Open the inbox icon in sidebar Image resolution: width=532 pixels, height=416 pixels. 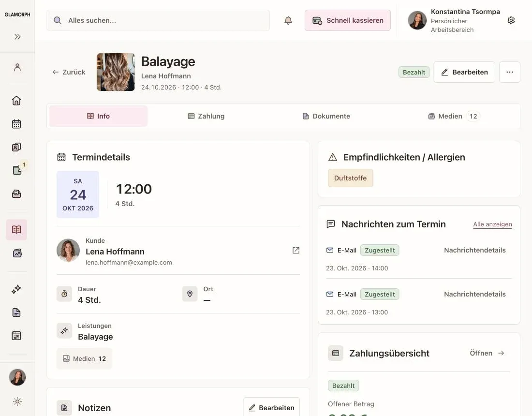[x=16, y=193]
